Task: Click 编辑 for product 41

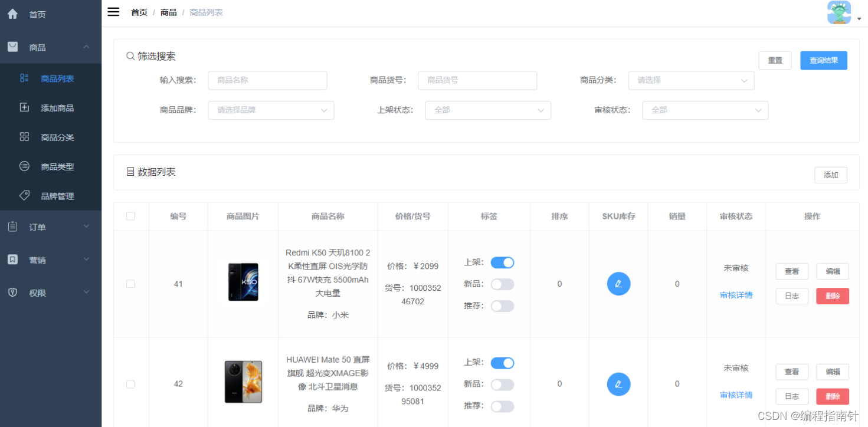Action: tap(833, 271)
